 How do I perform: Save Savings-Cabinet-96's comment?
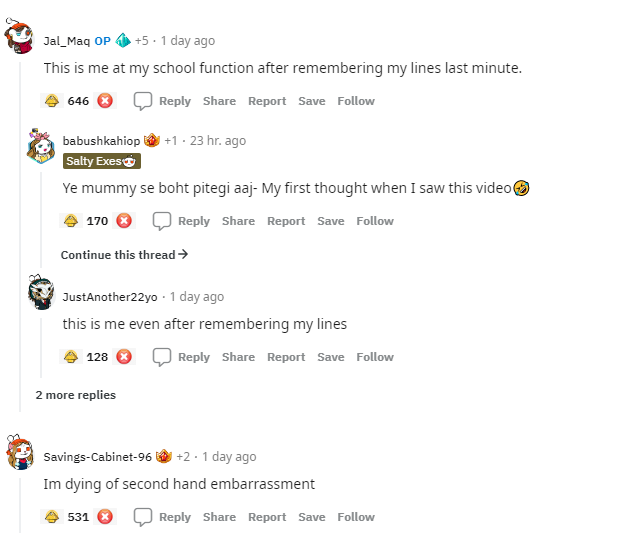click(x=311, y=517)
